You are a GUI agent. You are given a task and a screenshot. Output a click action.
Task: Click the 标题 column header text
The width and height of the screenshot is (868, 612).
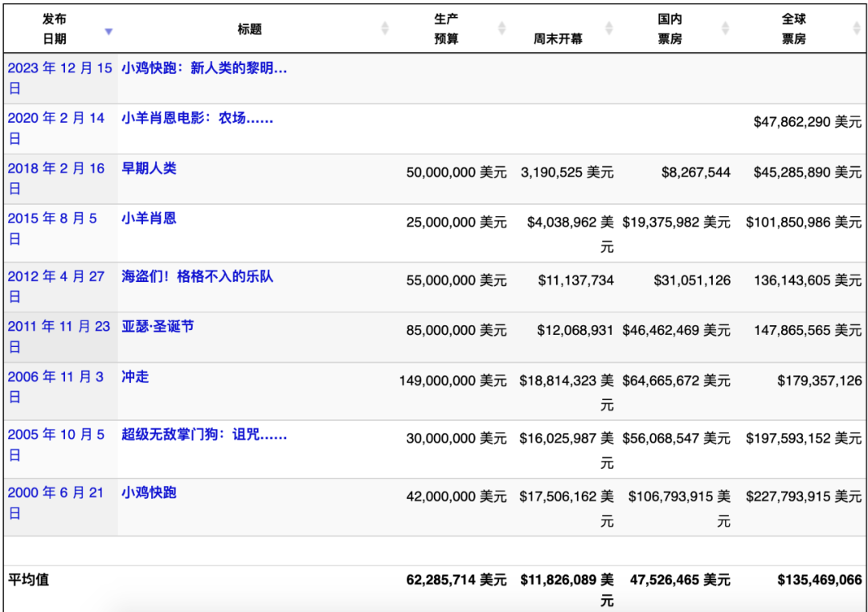coord(250,30)
